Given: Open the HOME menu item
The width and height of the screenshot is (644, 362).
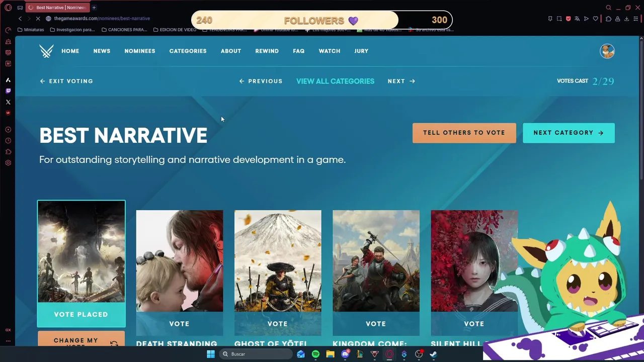Looking at the screenshot, I should coord(70,51).
